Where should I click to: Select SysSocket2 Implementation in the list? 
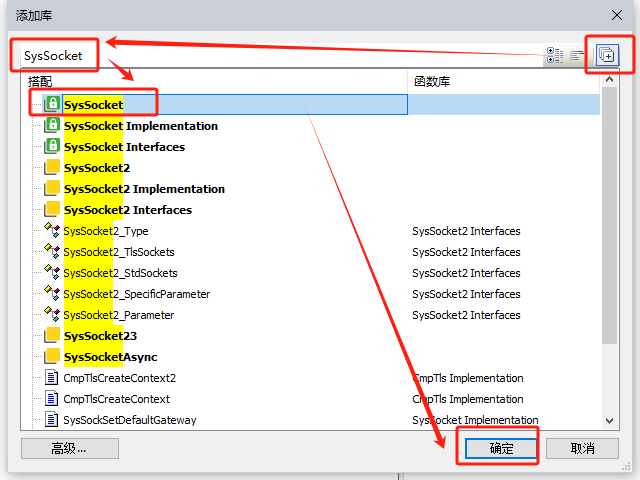144,189
